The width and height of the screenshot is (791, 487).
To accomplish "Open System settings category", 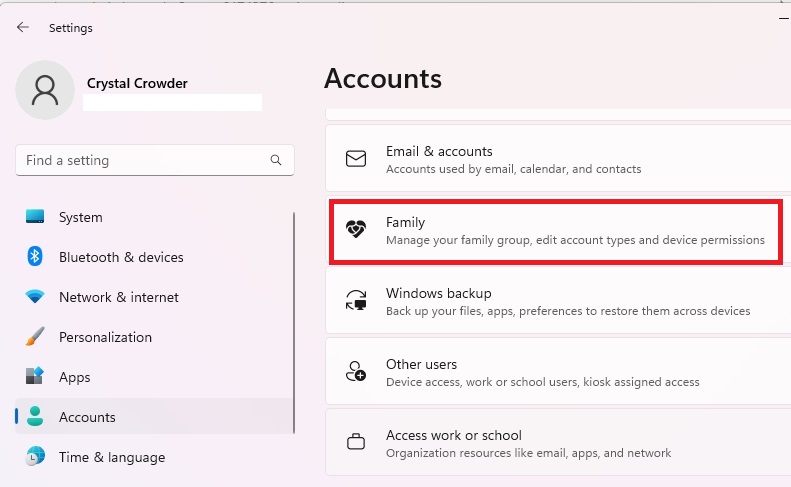I will coord(154,217).
